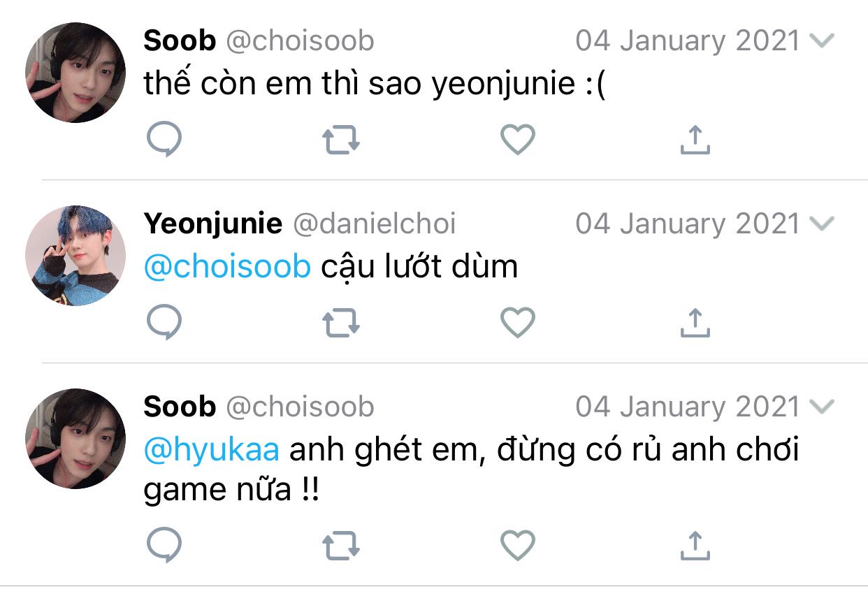Retweet Yeonjunie's "cậu lướt dùm" tweet
This screenshot has height=589, width=868.
(x=341, y=323)
